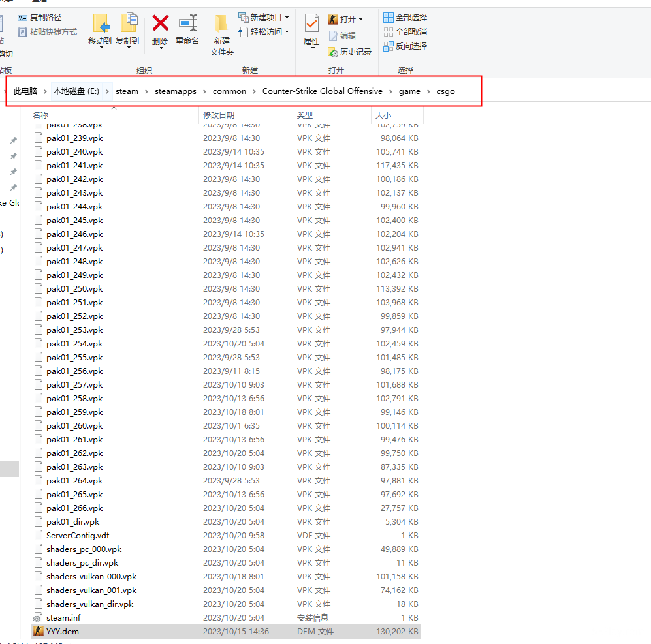Sort by Date modified (修改日期) column

(x=219, y=115)
